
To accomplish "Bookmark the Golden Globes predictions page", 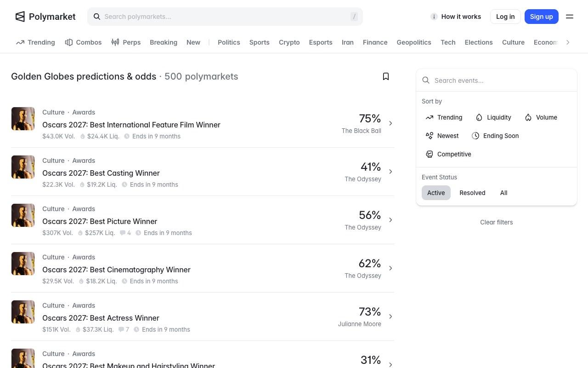I will 386,76.
